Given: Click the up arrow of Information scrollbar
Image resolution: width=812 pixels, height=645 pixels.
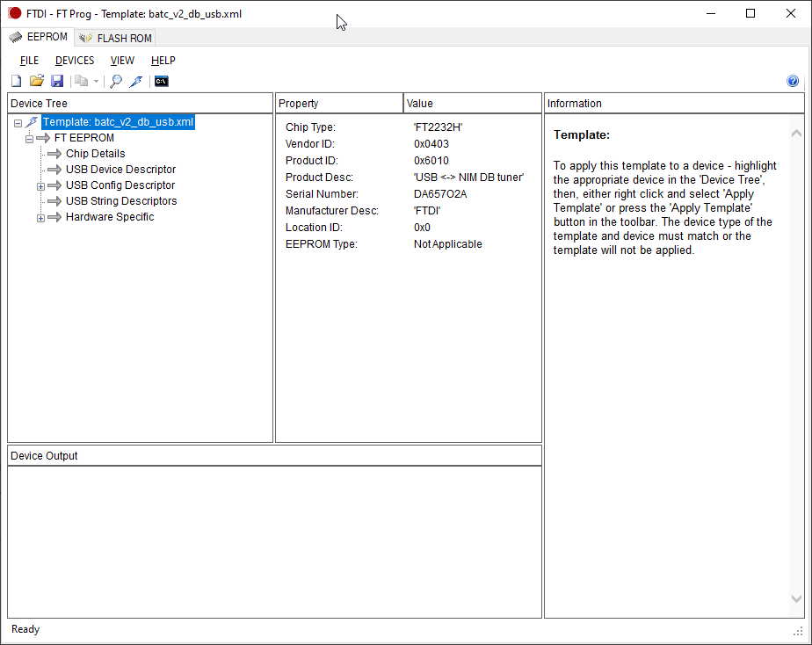Looking at the screenshot, I should point(796,134).
